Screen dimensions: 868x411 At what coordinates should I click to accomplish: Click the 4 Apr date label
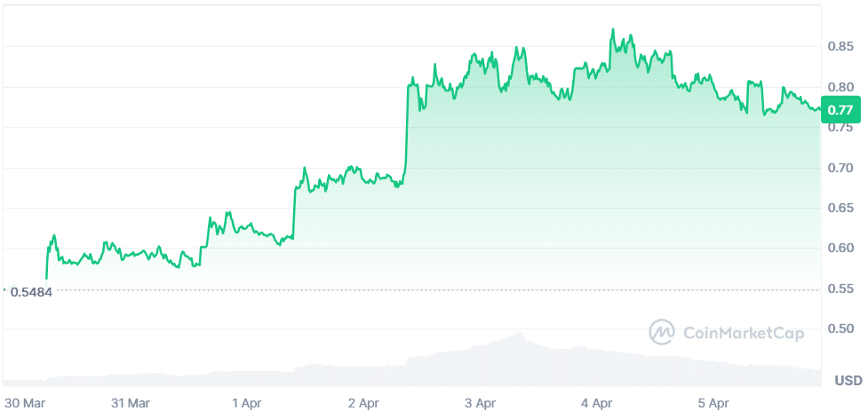tap(597, 403)
